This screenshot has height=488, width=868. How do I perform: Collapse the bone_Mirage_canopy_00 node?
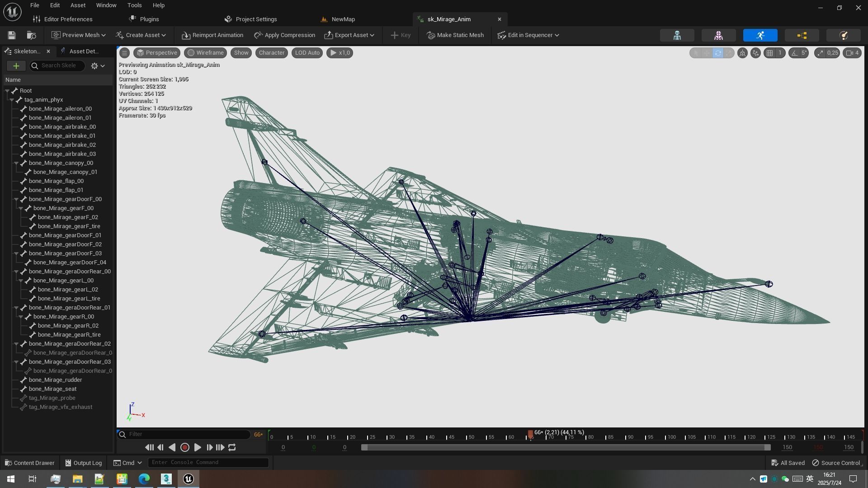pos(16,163)
